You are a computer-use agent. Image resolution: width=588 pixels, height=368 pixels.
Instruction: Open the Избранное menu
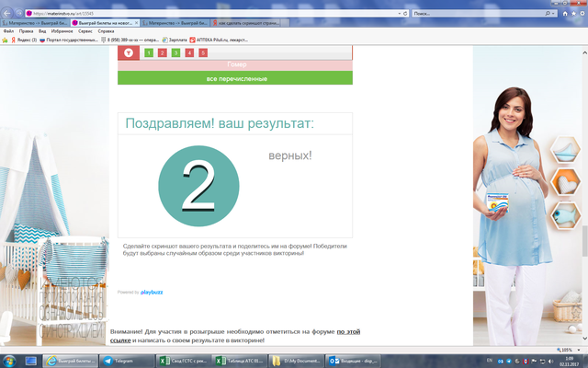[62, 31]
